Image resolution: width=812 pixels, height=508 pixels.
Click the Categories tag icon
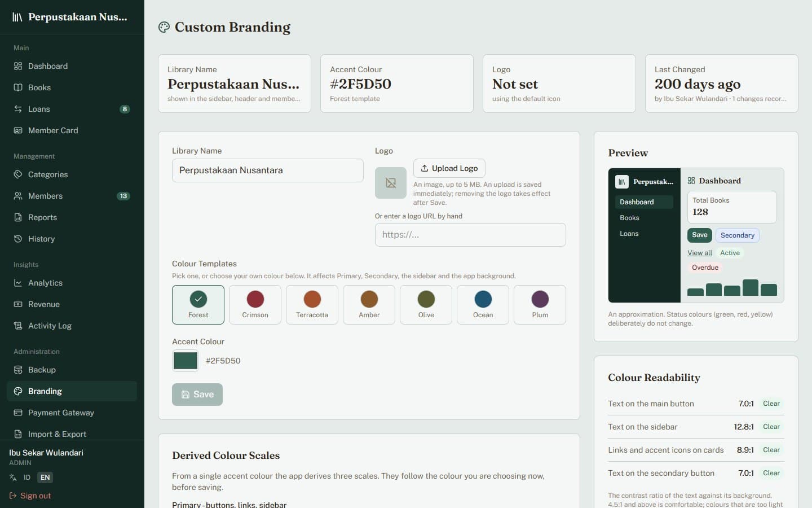[18, 174]
